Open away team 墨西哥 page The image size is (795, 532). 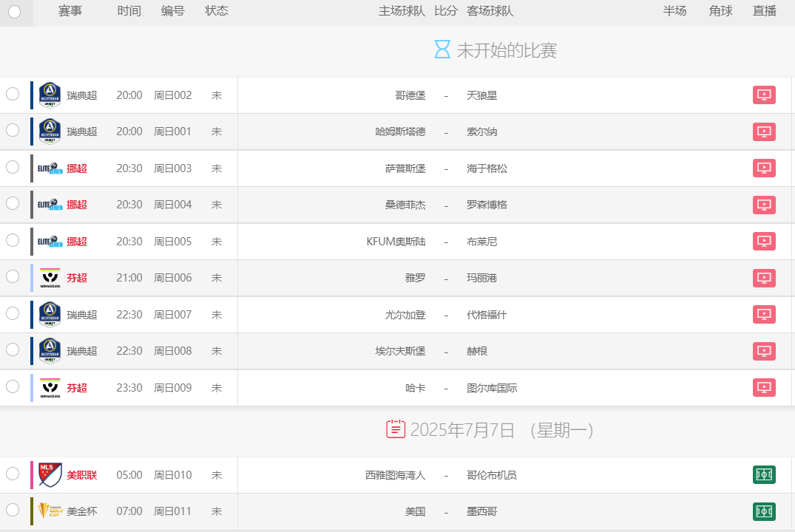coord(481,511)
